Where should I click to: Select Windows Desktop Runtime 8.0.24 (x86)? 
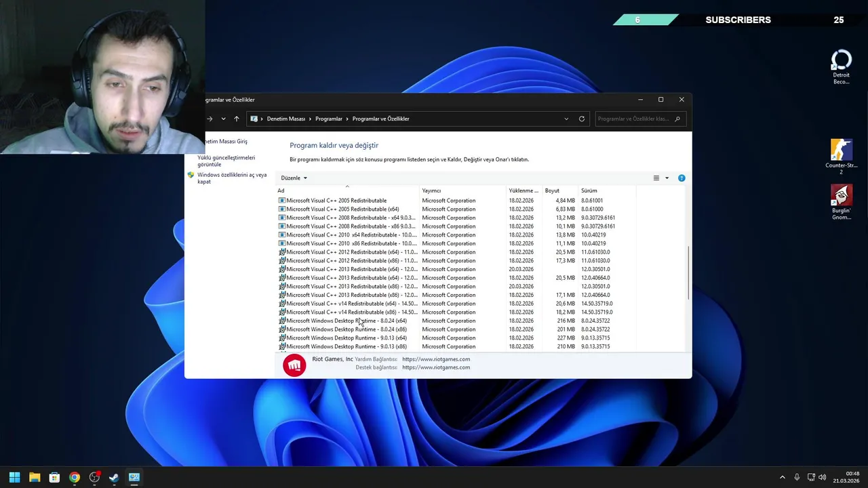456,329
